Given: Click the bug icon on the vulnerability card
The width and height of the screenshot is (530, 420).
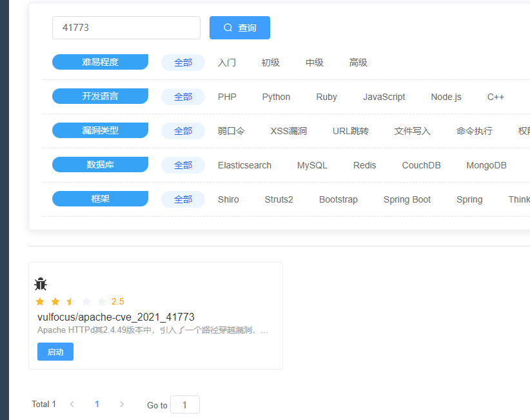Looking at the screenshot, I should click(41, 284).
